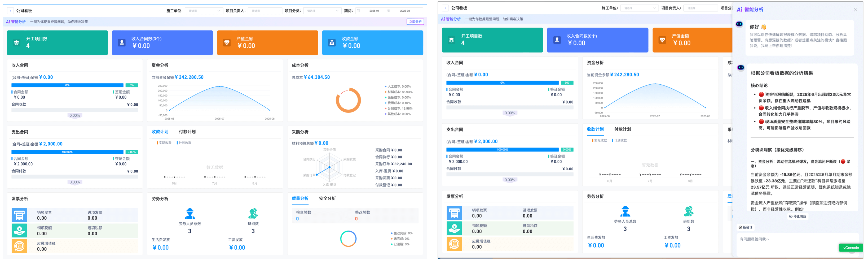Click 总成本 ¥64,384.50 in 成本分析
This screenshot has width=868, height=264.
[311, 77]
